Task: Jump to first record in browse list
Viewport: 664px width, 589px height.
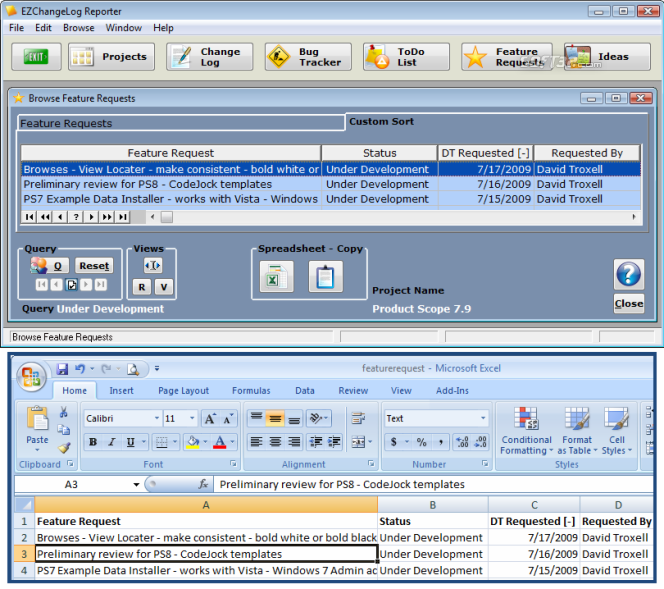Action: click(x=29, y=217)
